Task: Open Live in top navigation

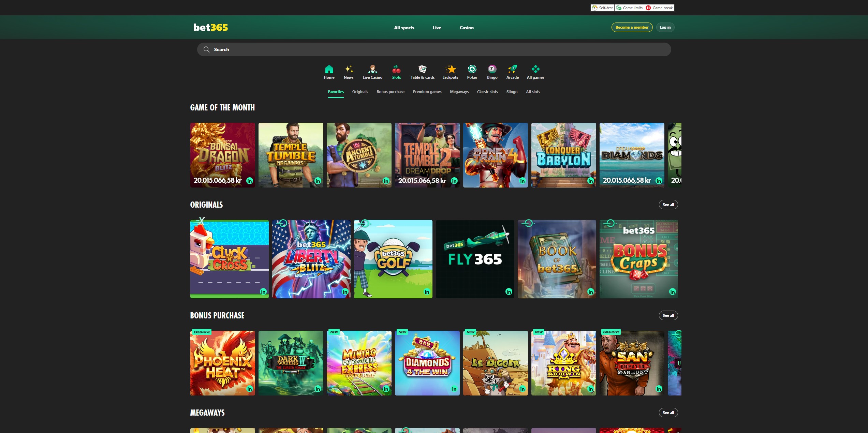Action: (x=437, y=28)
